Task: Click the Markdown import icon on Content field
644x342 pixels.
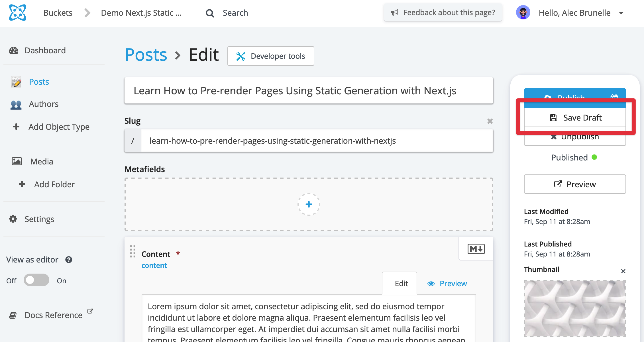Action: pos(475,249)
